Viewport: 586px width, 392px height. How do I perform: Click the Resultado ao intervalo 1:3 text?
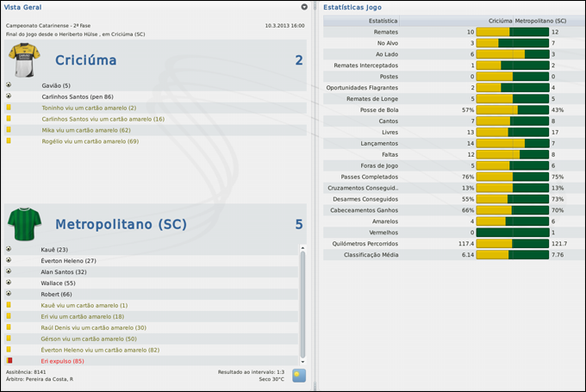(x=251, y=372)
